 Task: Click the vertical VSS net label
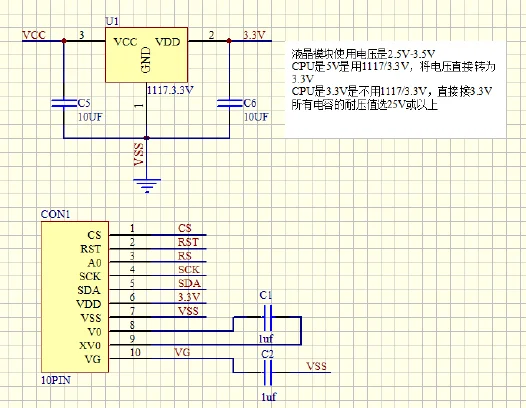pos(139,154)
